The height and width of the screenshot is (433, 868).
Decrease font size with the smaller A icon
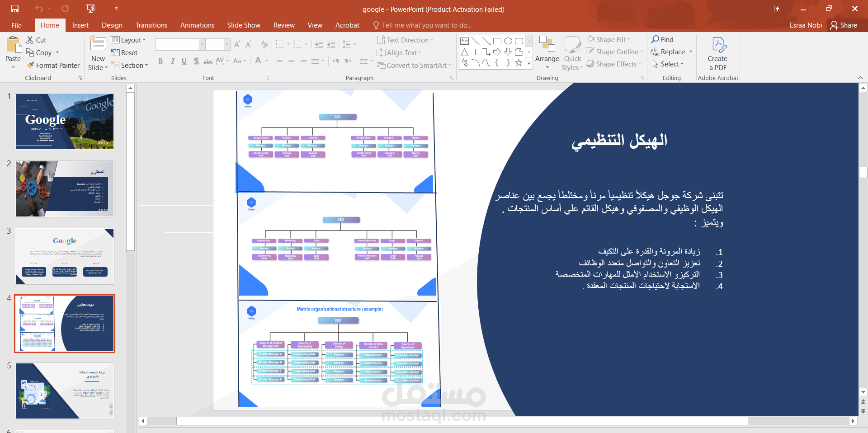click(248, 44)
